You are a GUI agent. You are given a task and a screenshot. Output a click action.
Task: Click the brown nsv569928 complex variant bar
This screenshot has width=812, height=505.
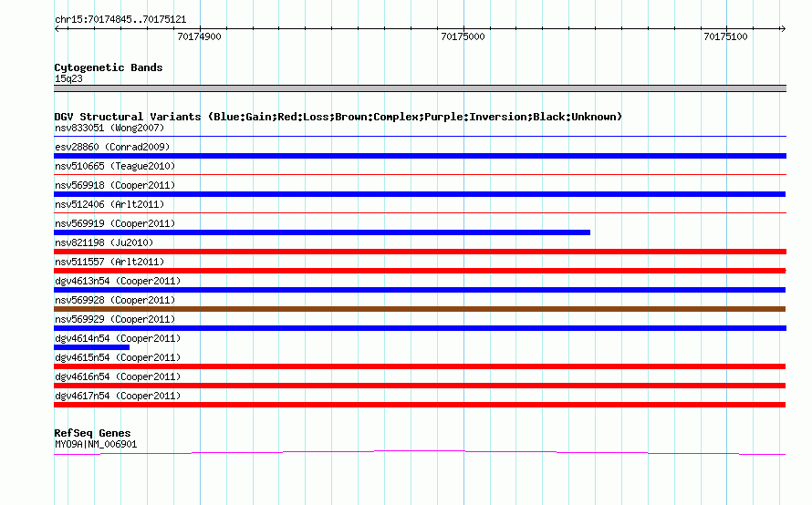[420, 309]
